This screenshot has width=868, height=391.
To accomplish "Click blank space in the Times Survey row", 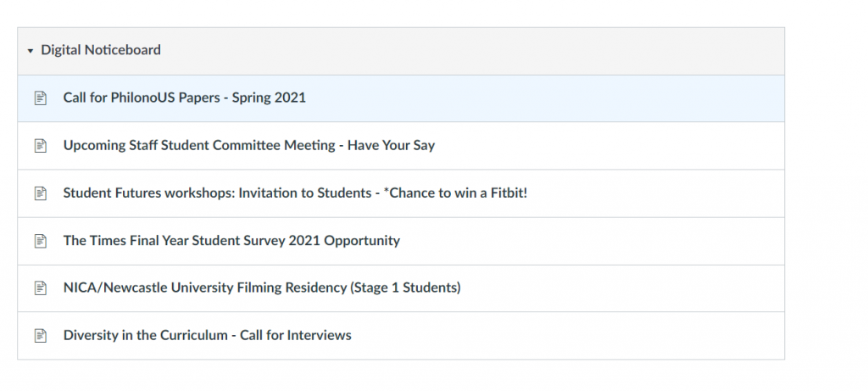I will pos(593,241).
